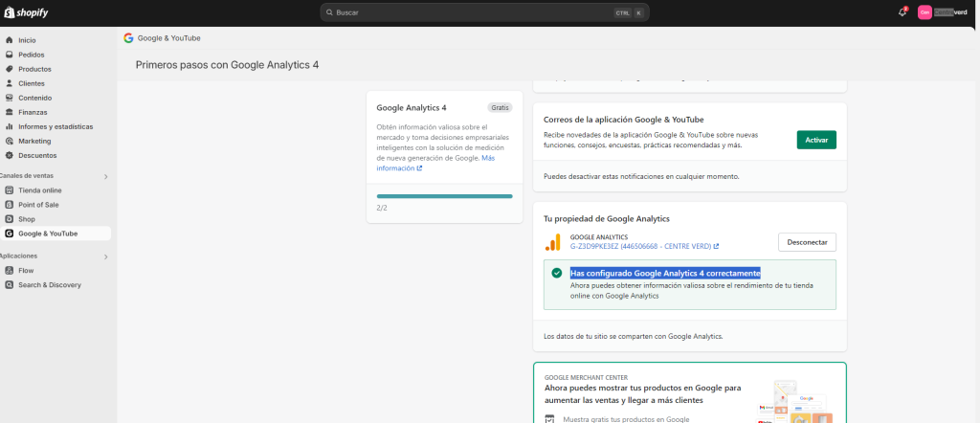Click the 2/2 setup progress bar
Viewport: 980px width, 423px height.
pyautogui.click(x=444, y=196)
